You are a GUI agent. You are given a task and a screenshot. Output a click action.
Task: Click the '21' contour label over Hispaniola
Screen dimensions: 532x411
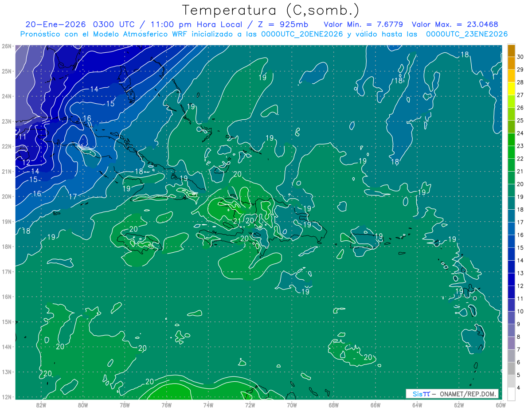237,221
